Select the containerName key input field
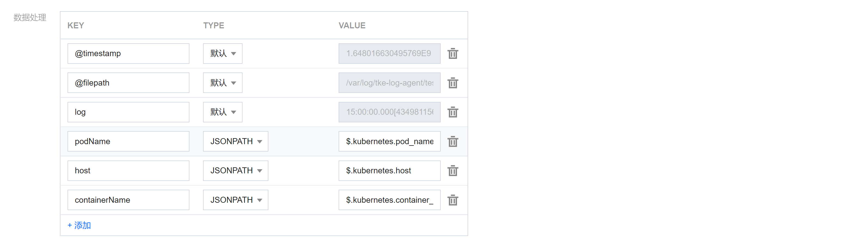 (x=128, y=200)
